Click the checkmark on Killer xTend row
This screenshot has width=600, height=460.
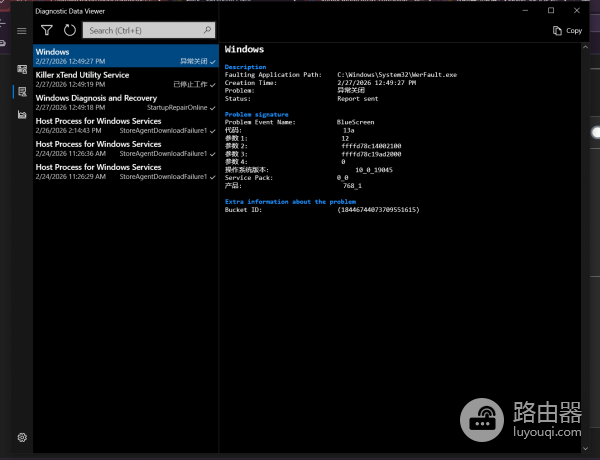(213, 85)
